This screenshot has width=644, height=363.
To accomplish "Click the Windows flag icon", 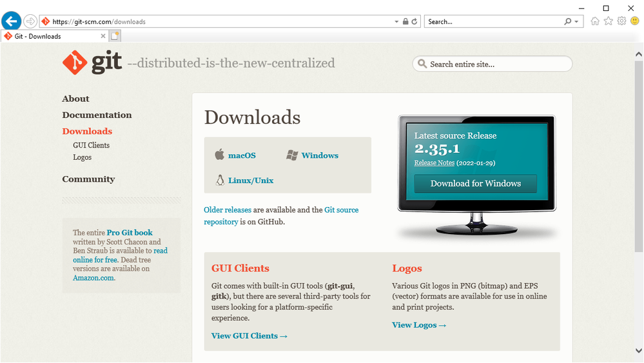I will [292, 155].
